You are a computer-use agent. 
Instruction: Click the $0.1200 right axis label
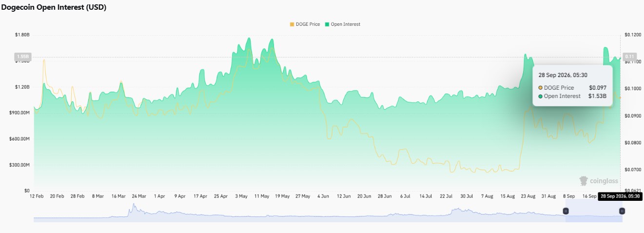pyautogui.click(x=633, y=35)
